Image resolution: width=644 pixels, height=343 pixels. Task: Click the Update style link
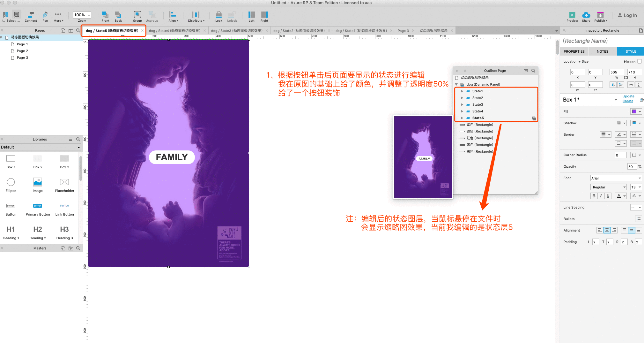point(628,96)
